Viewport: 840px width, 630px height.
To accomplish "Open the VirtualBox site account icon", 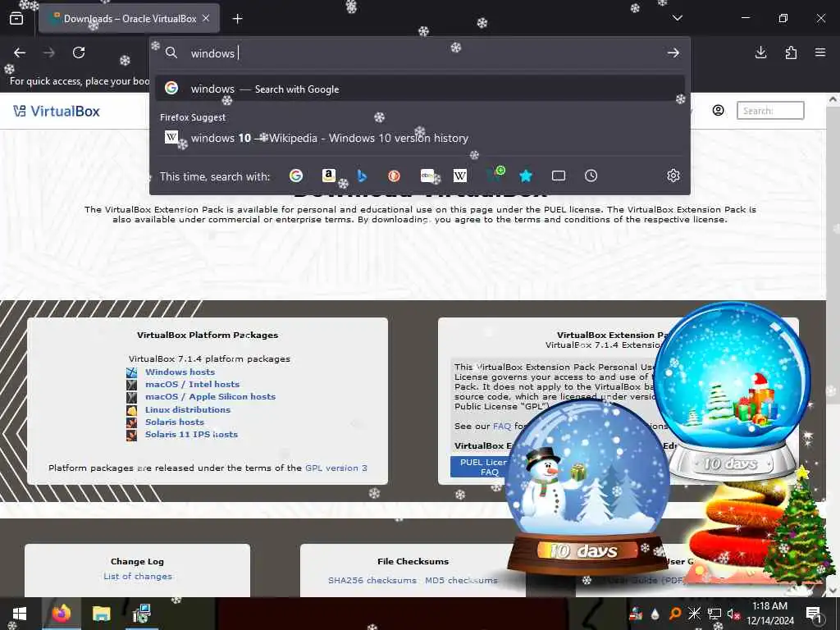I will click(719, 111).
